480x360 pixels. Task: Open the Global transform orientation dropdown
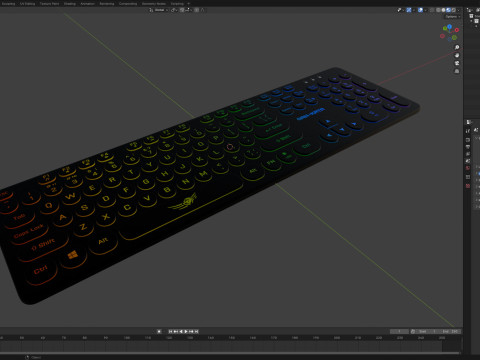(x=159, y=10)
